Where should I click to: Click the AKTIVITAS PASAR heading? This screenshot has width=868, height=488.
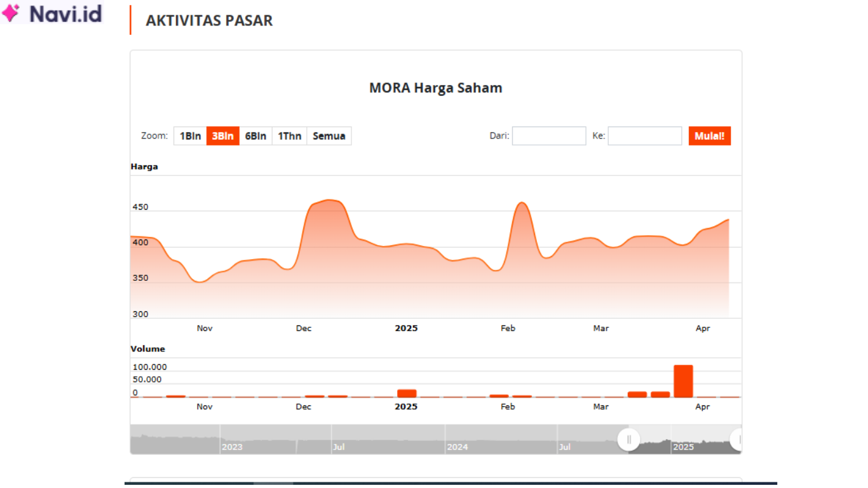(209, 20)
